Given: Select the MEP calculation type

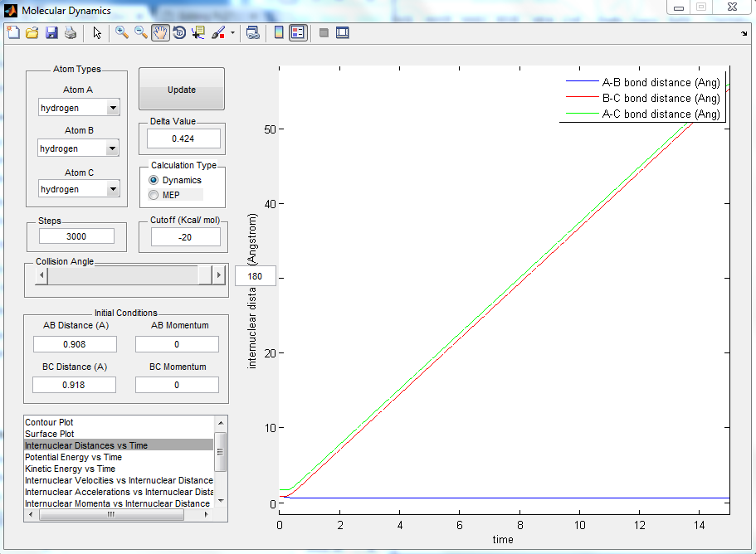Looking at the screenshot, I should click(154, 195).
